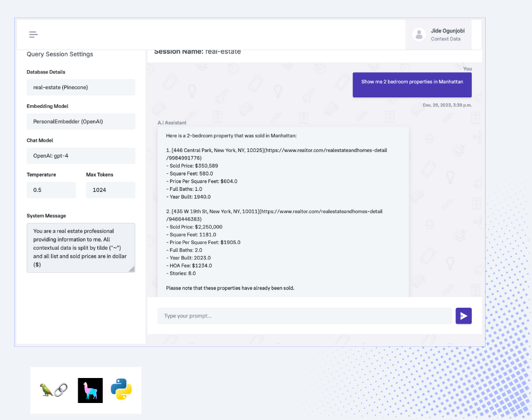532x420 pixels.
Task: Click 'Full Baths: 1.0' line
Action: coord(184,189)
